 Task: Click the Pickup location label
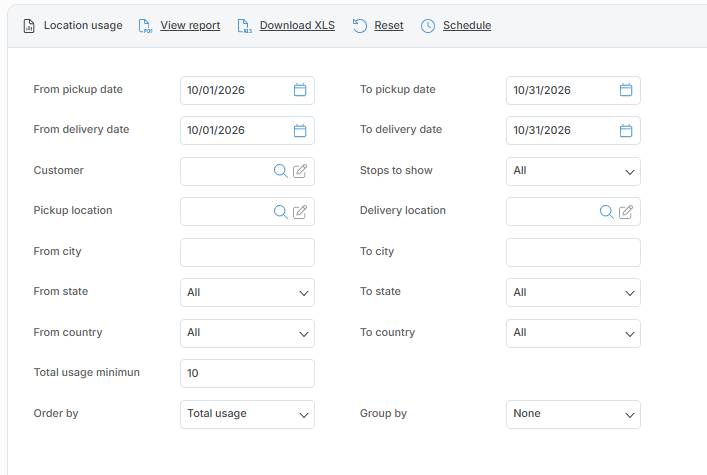[x=73, y=211]
